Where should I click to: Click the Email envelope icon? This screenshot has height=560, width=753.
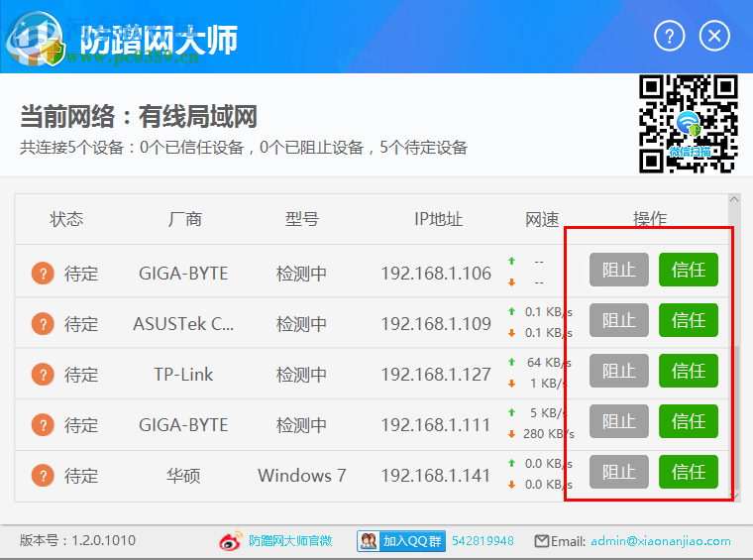pyautogui.click(x=542, y=541)
